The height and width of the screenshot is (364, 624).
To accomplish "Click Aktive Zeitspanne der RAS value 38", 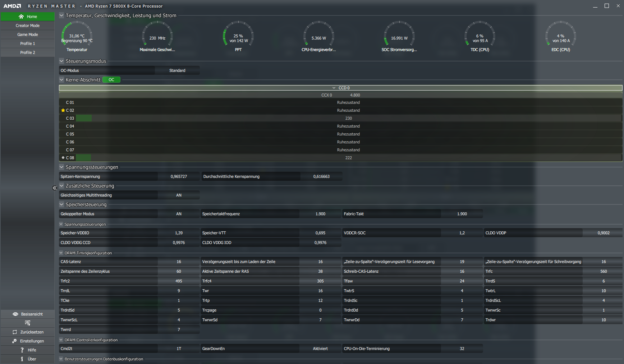I will tap(320, 271).
